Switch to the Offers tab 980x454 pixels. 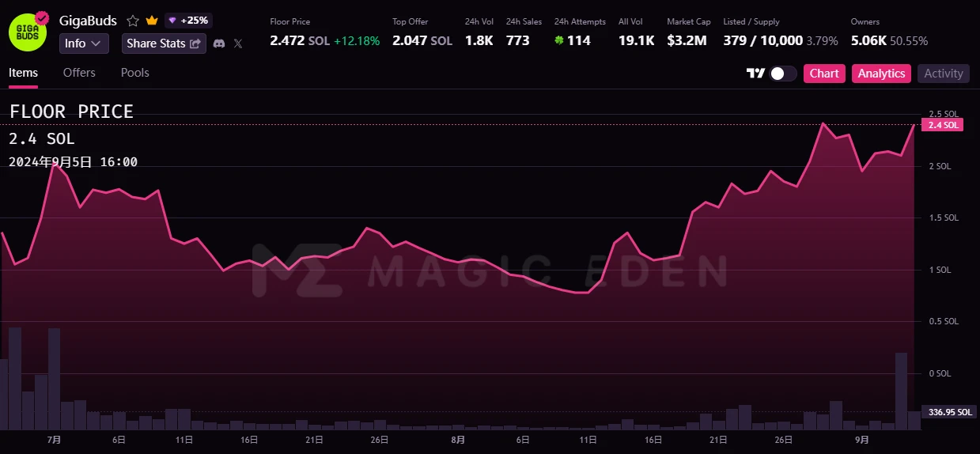click(79, 73)
